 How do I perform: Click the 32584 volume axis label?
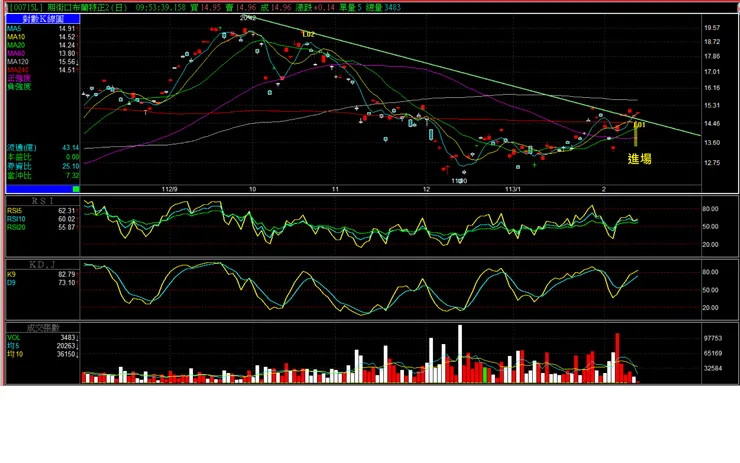click(x=713, y=368)
